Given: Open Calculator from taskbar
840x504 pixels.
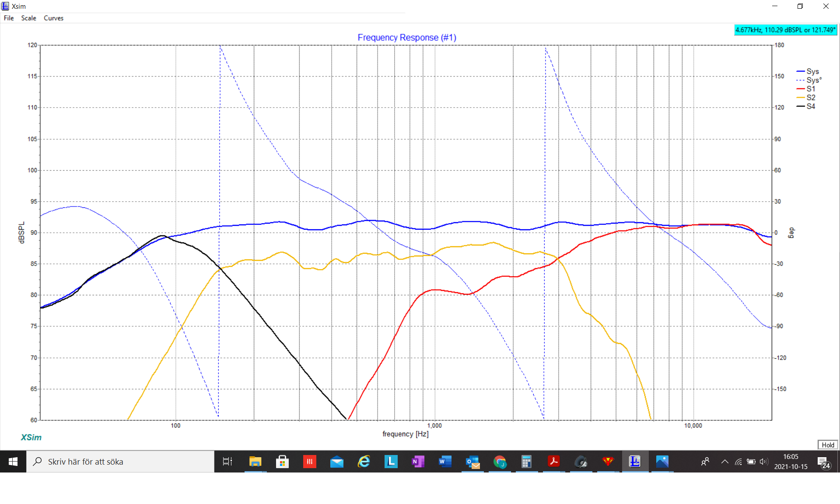Looking at the screenshot, I should (x=526, y=462).
